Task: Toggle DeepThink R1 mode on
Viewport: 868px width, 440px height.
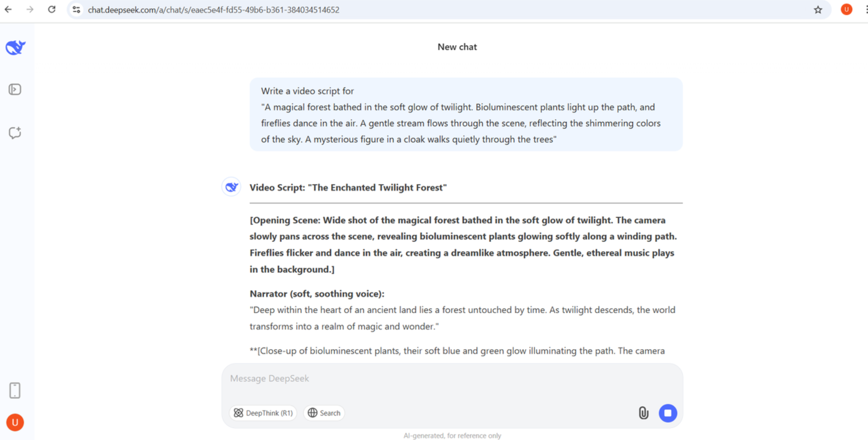Action: tap(263, 413)
